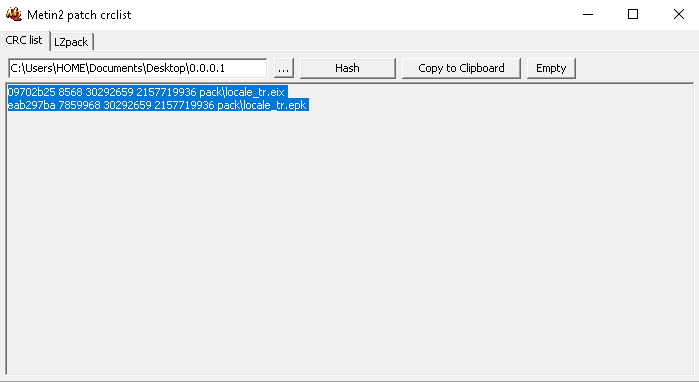Click the Empty button

point(551,68)
